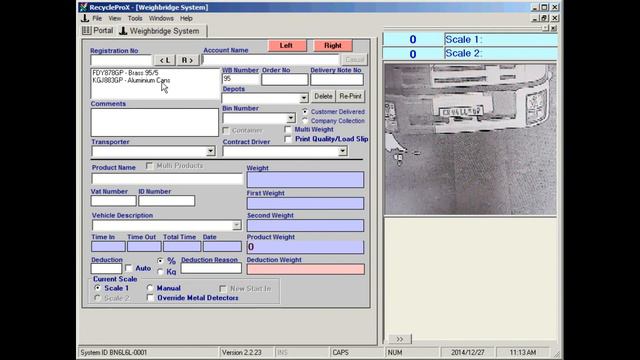Click the Account Name input field
The image size is (640, 360).
click(x=271, y=60)
